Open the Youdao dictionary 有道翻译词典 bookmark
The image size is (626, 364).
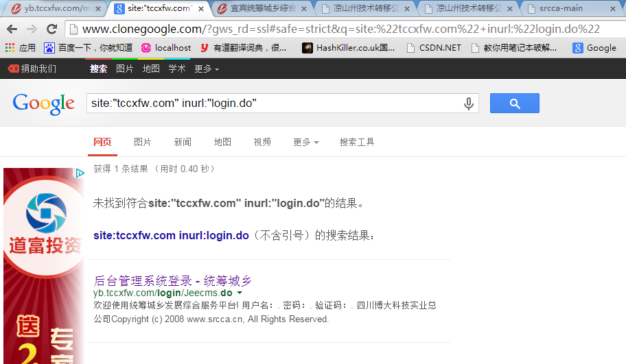pyautogui.click(x=243, y=48)
